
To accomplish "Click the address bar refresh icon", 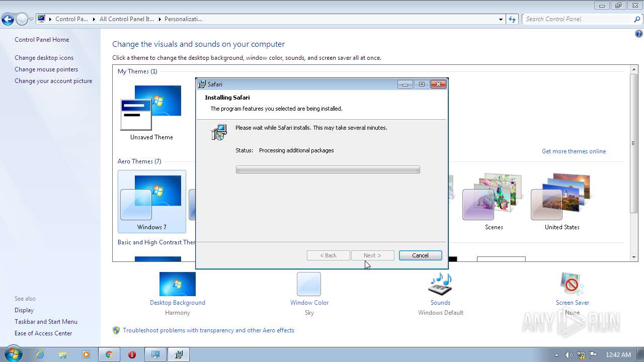I will point(512,19).
